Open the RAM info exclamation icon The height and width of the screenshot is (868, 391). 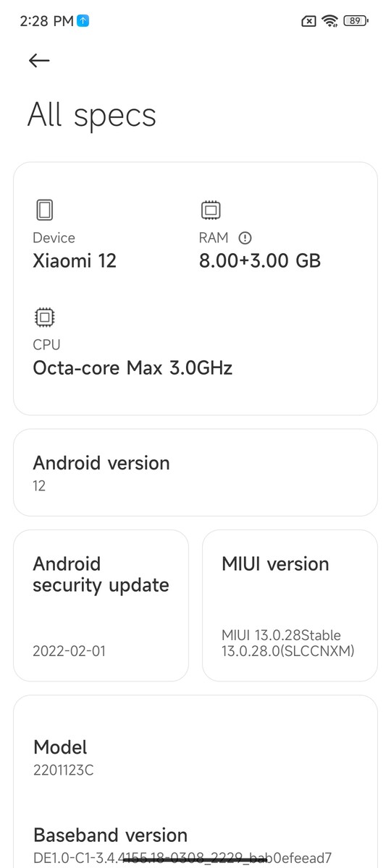tap(245, 237)
